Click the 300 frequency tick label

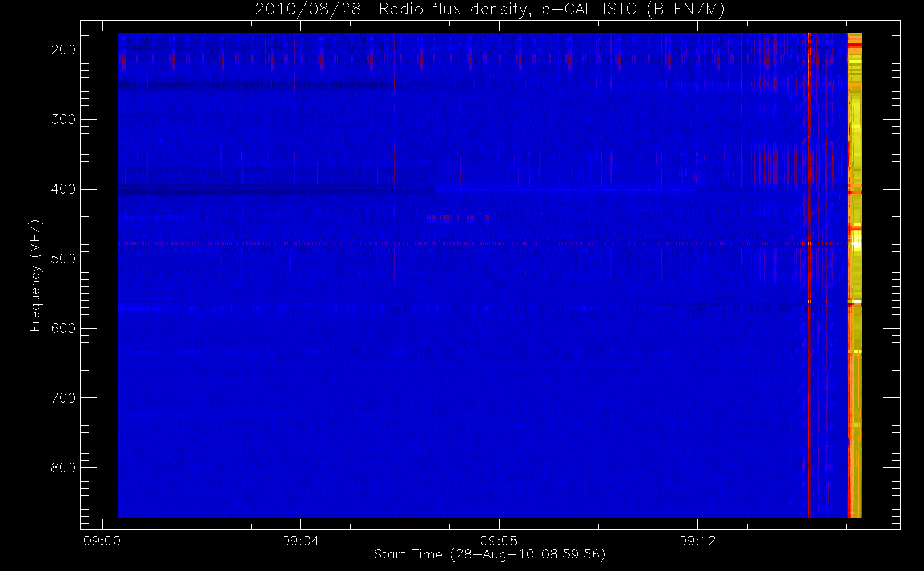63,119
